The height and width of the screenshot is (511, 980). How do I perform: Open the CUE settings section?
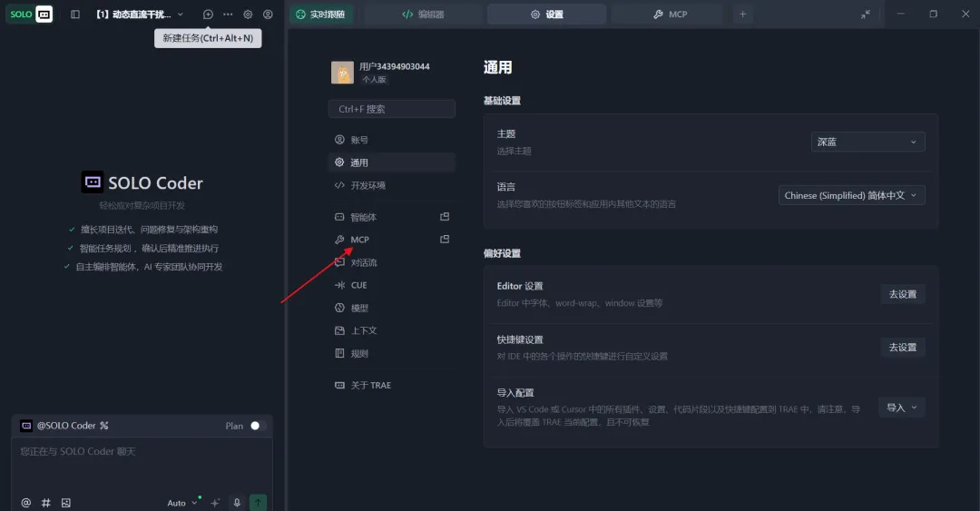[x=392, y=285]
